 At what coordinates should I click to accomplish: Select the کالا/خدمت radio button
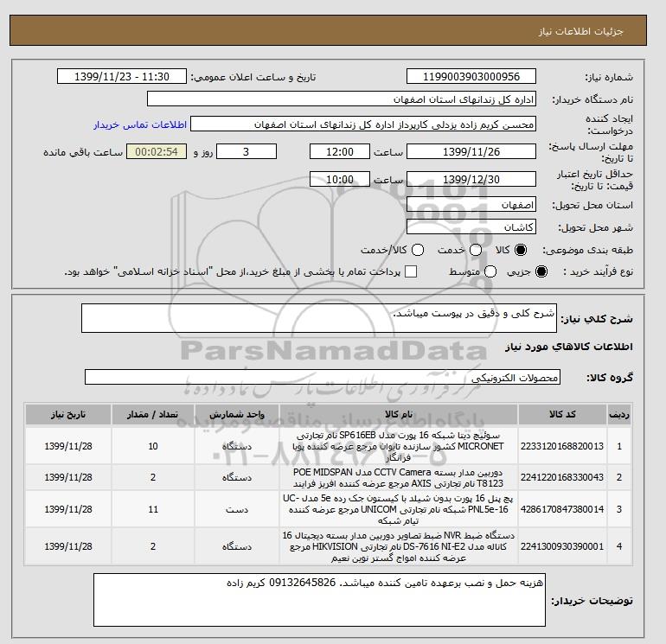coord(418,250)
